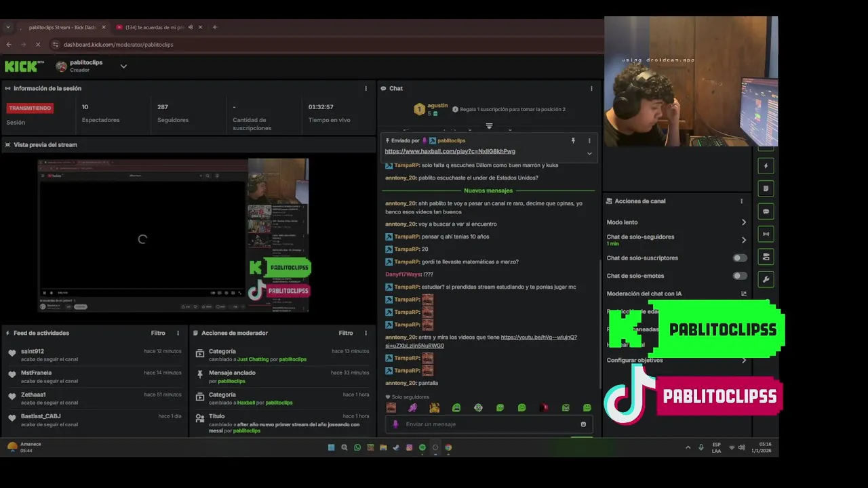The image size is (868, 488).
Task: Open Filtro in Feed de actividades
Action: (x=158, y=333)
